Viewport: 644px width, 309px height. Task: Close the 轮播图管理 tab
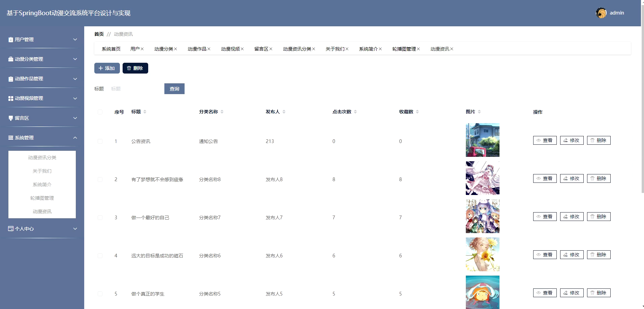[419, 49]
